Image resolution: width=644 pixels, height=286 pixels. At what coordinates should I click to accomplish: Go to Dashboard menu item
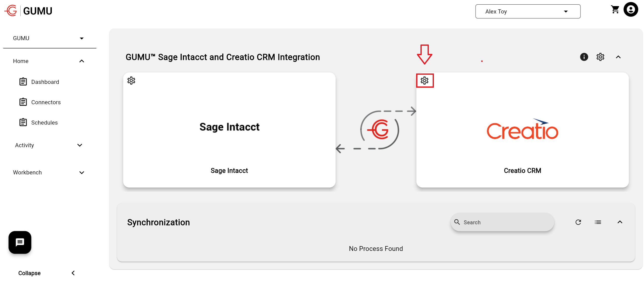pos(45,82)
